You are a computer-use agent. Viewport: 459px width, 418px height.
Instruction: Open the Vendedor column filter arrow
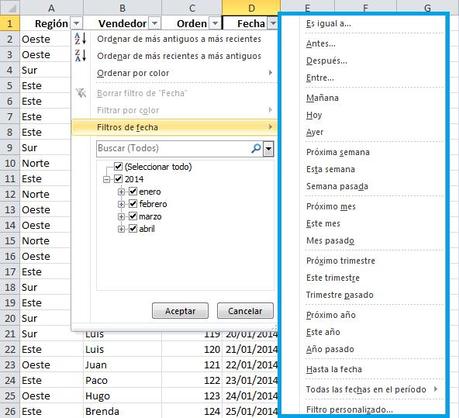[154, 23]
